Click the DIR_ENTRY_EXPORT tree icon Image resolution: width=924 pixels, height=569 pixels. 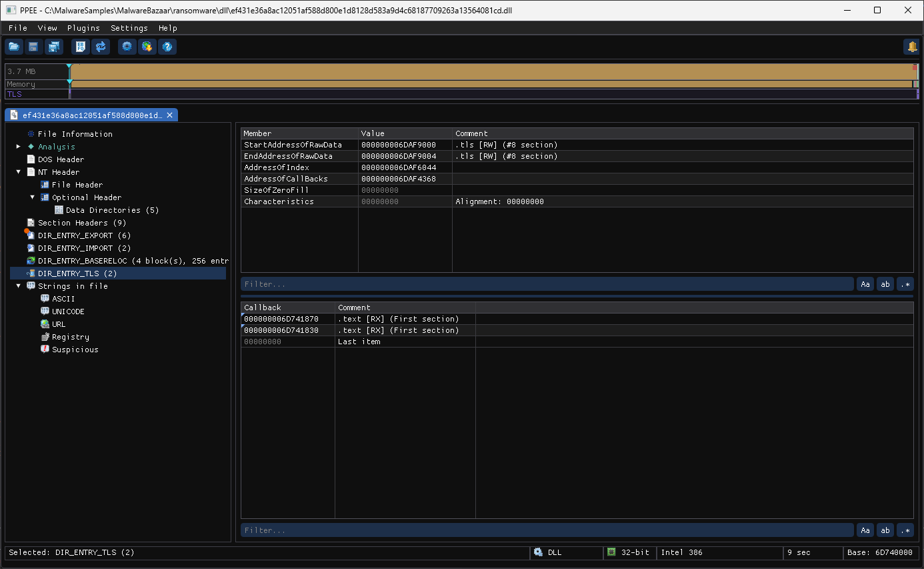(x=31, y=235)
